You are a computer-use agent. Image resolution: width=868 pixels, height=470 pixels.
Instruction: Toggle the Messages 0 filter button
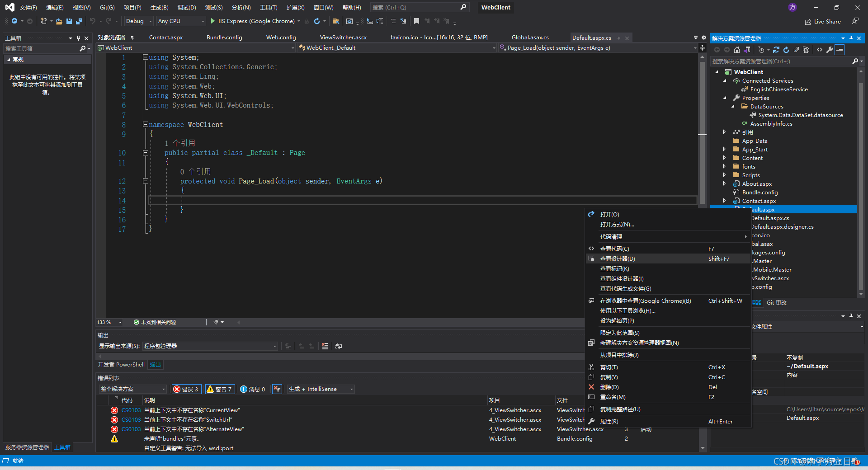coord(253,389)
